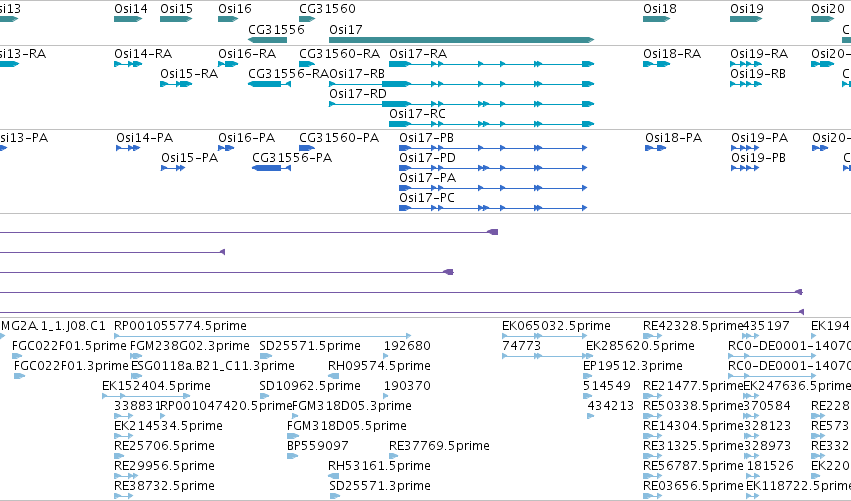The height and width of the screenshot is (501, 851).
Task: Click EST EK285620.5prime
Action: click(x=640, y=346)
